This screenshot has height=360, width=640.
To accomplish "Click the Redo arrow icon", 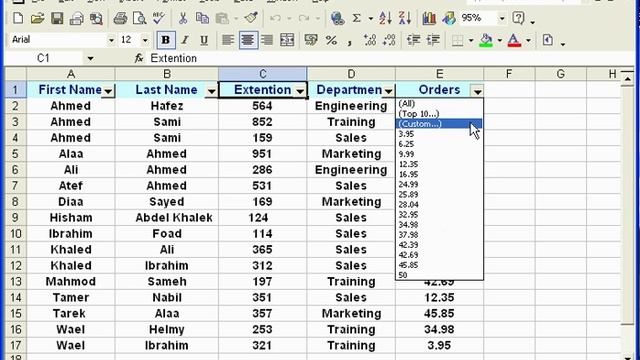I will [304, 18].
